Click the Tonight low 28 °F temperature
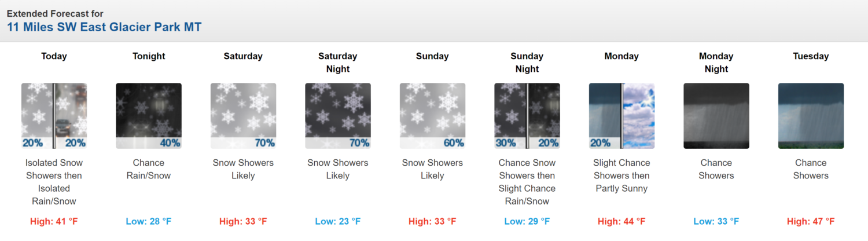The image size is (868, 241). coord(149,221)
